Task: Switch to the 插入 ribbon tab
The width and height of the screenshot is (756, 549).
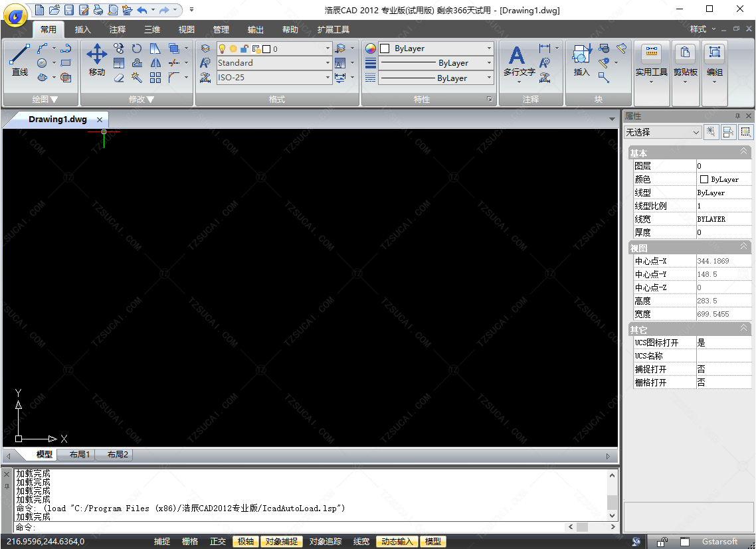Action: [83, 29]
